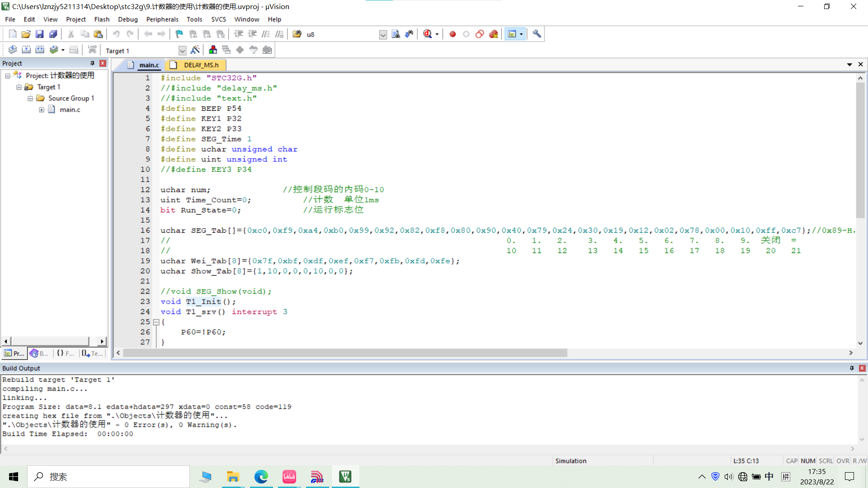This screenshot has width=868, height=488.
Task: Click the editor horizontal scrollbar thumb
Action: click(345, 353)
